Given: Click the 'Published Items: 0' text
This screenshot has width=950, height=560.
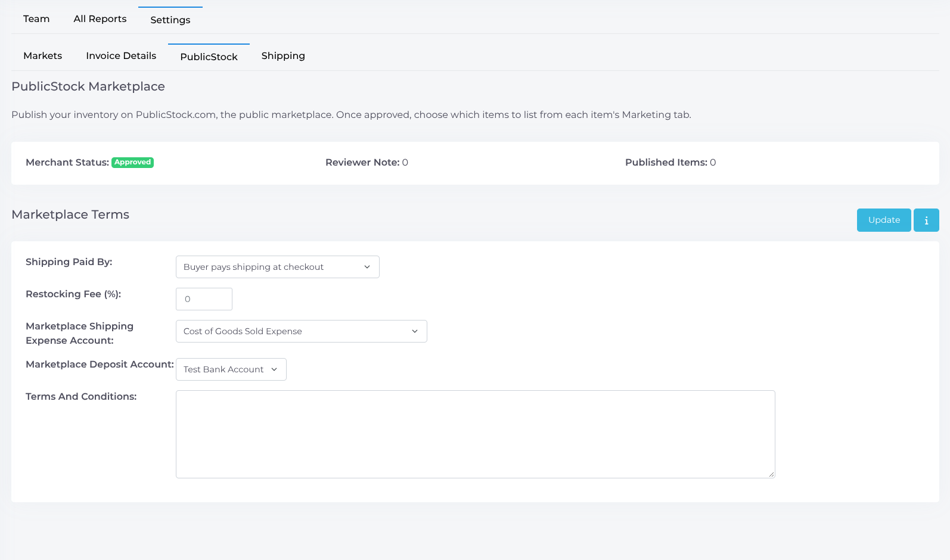Looking at the screenshot, I should pyautogui.click(x=670, y=163).
